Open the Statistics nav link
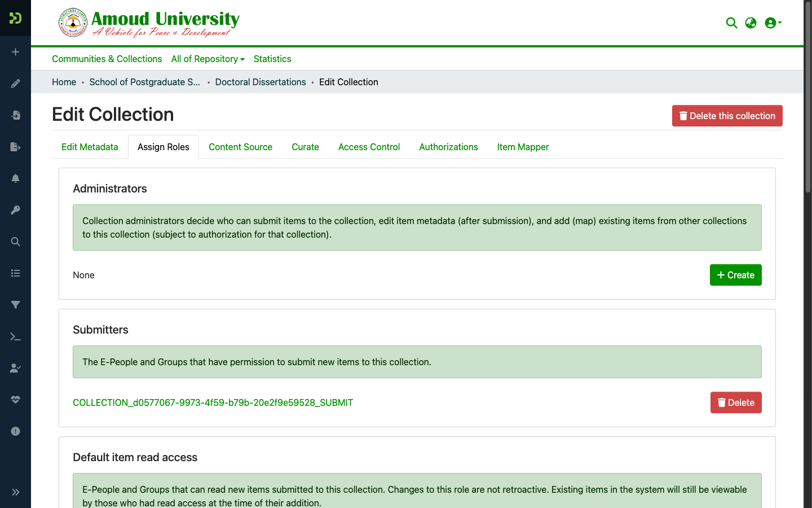This screenshot has height=508, width=812. click(272, 59)
